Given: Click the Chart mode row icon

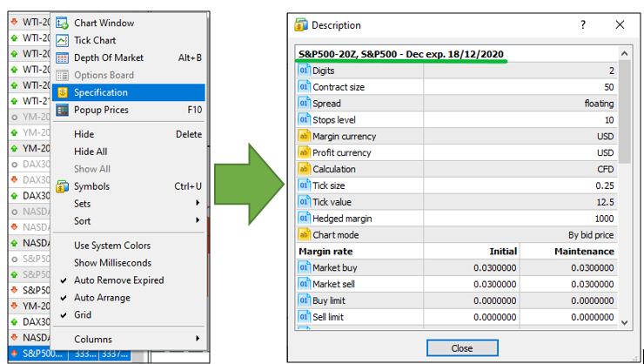Looking at the screenshot, I should pyautogui.click(x=304, y=234).
